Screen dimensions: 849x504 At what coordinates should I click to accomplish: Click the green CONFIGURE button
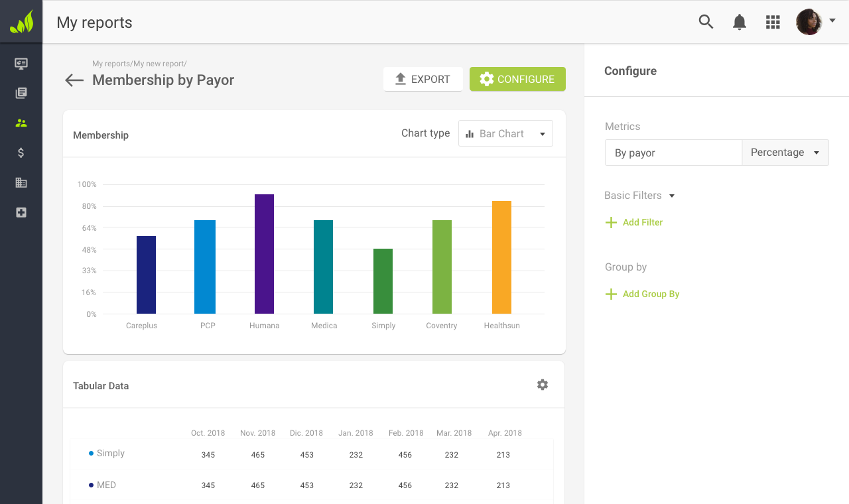pyautogui.click(x=517, y=79)
